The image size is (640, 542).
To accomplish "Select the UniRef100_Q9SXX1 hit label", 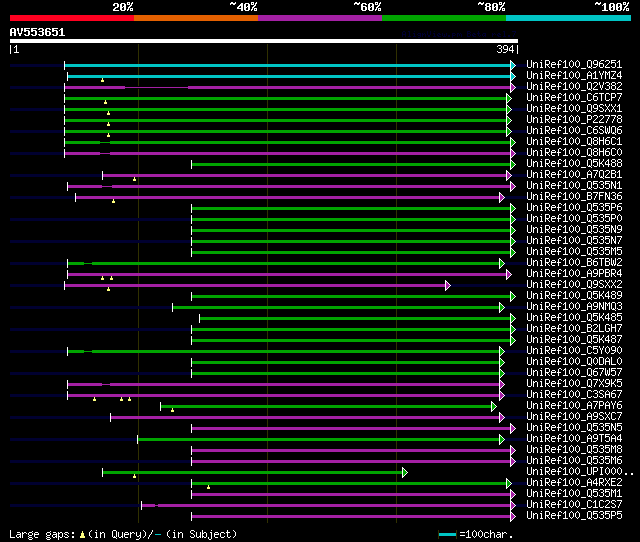I will [574, 109].
